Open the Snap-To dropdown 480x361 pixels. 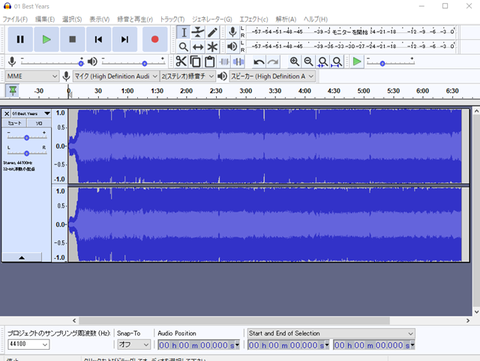tap(134, 344)
